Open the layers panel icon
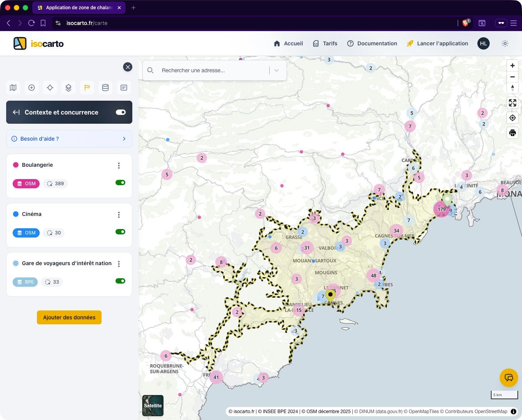This screenshot has height=420, width=522. (68, 88)
